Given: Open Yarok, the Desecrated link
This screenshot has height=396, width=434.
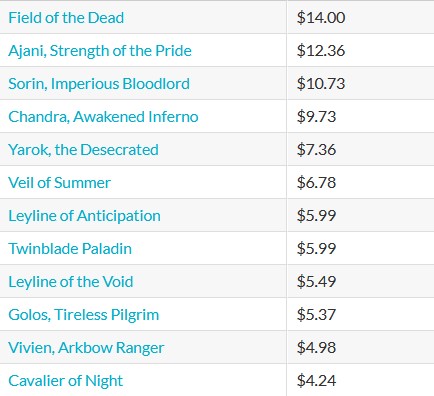Looking at the screenshot, I should (x=83, y=150).
